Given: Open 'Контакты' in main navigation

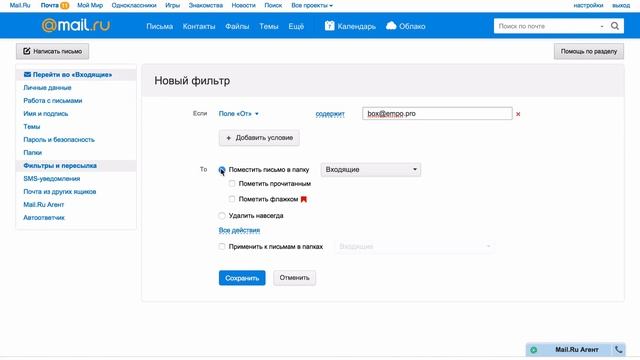Looking at the screenshot, I should point(199,26).
